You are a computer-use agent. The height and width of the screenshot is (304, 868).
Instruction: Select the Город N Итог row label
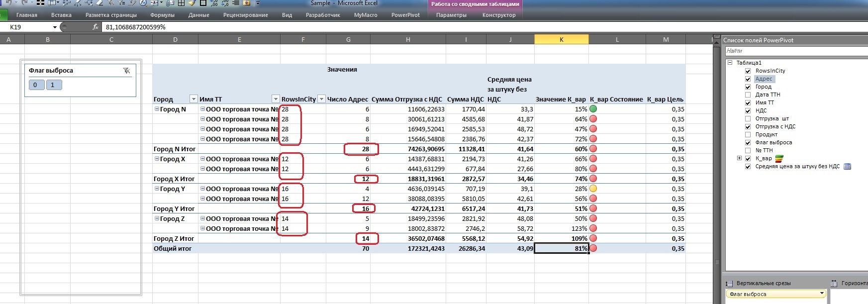(x=175, y=149)
